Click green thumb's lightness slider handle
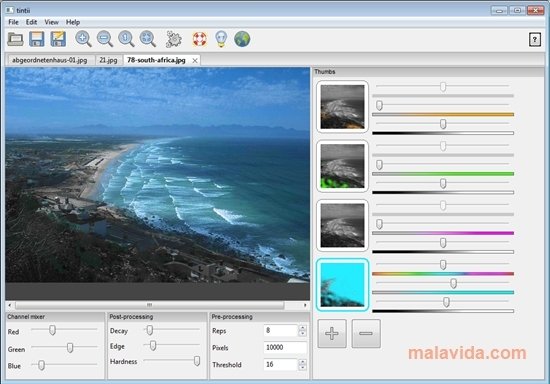Image resolution: width=550 pixels, height=384 pixels. click(443, 183)
